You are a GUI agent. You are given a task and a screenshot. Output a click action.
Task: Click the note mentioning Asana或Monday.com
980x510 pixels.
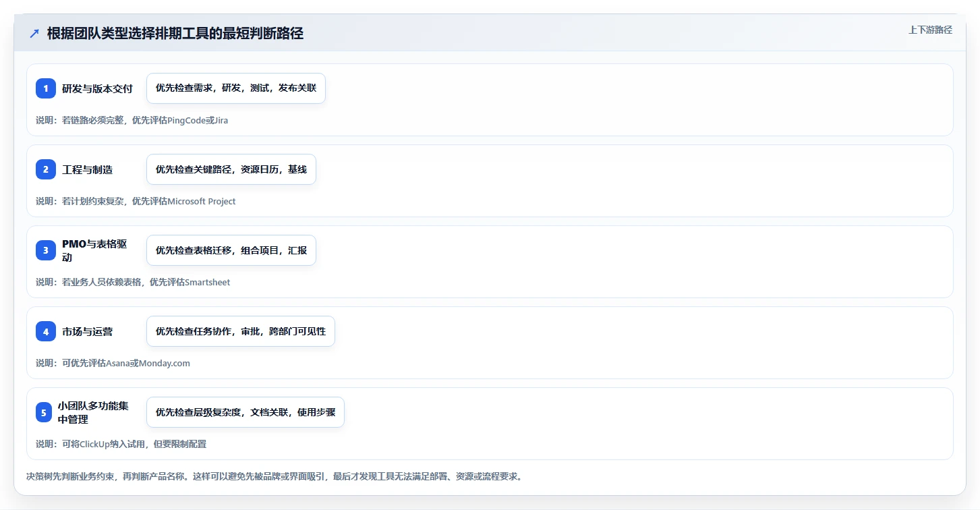pyautogui.click(x=113, y=363)
